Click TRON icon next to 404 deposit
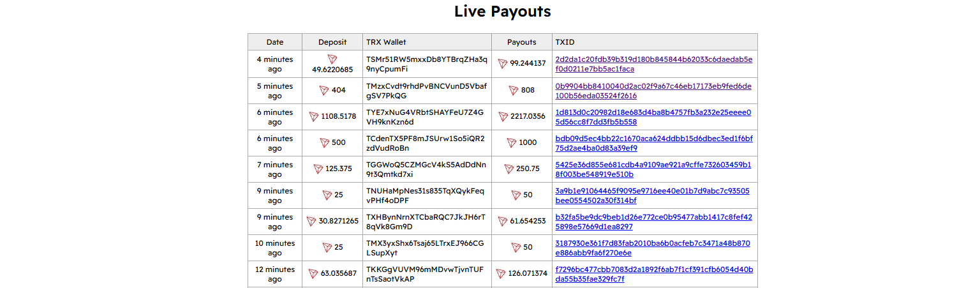 (x=325, y=91)
